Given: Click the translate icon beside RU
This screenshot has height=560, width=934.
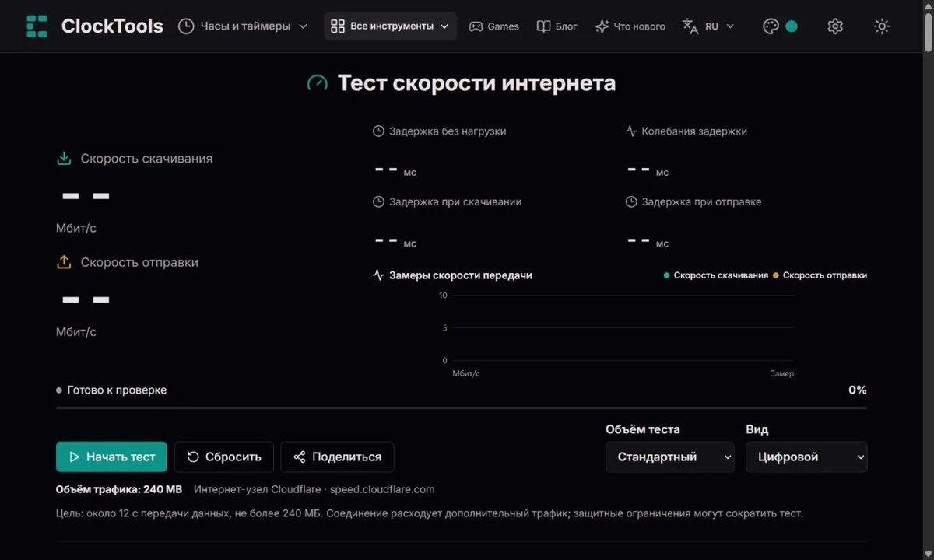Looking at the screenshot, I should (x=690, y=26).
